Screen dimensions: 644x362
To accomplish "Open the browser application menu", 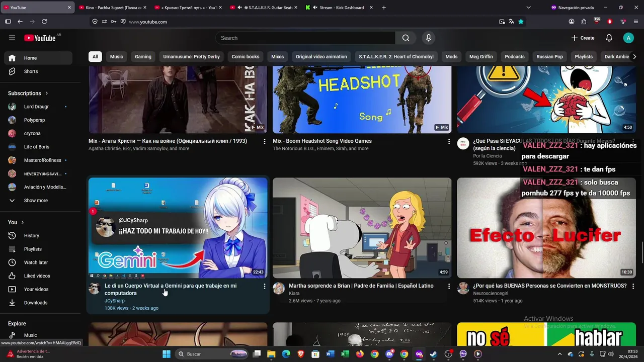I will [636, 22].
